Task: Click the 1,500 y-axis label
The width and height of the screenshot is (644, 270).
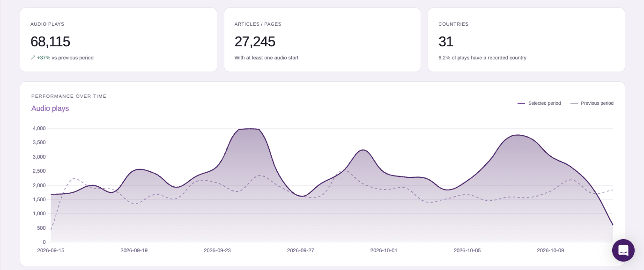Action: (x=39, y=199)
